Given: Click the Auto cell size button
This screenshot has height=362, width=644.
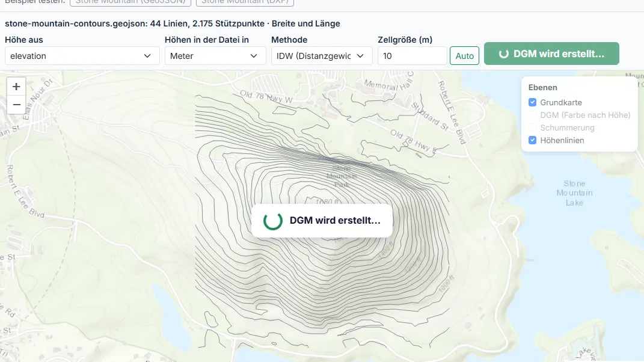Looking at the screenshot, I should point(465,56).
